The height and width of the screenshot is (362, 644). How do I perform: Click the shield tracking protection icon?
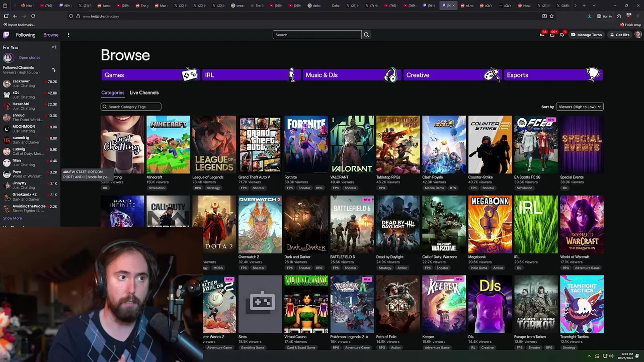[x=71, y=16]
